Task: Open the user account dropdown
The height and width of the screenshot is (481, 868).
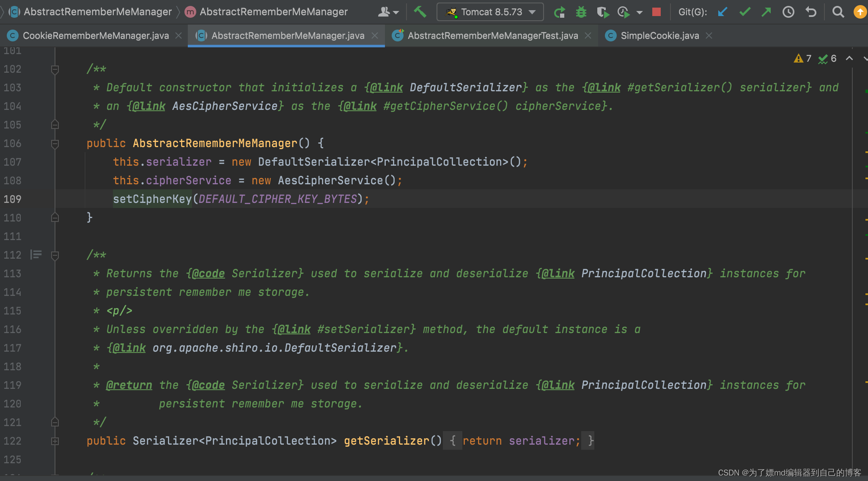Action: pyautogui.click(x=388, y=12)
